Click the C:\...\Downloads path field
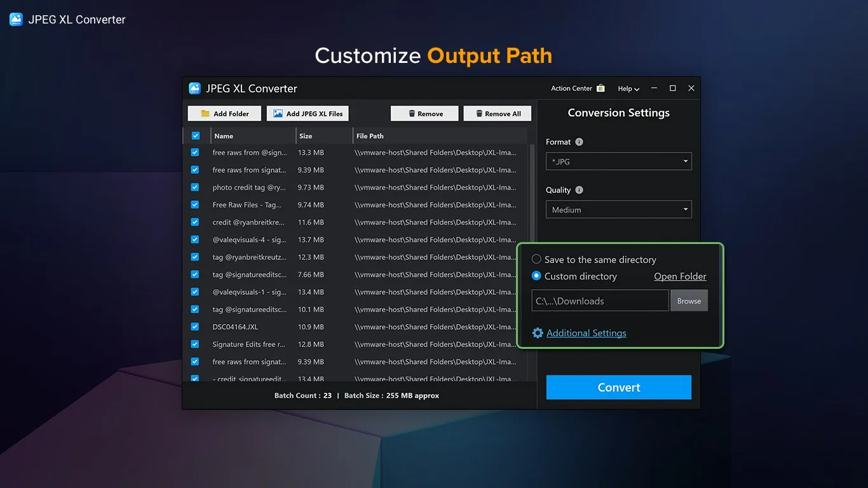 tap(600, 301)
